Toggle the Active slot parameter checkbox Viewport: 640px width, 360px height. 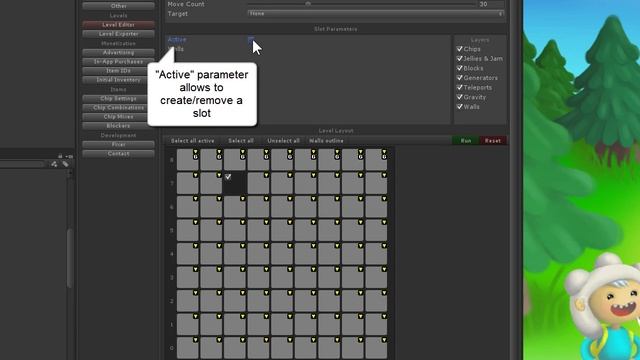pos(251,40)
